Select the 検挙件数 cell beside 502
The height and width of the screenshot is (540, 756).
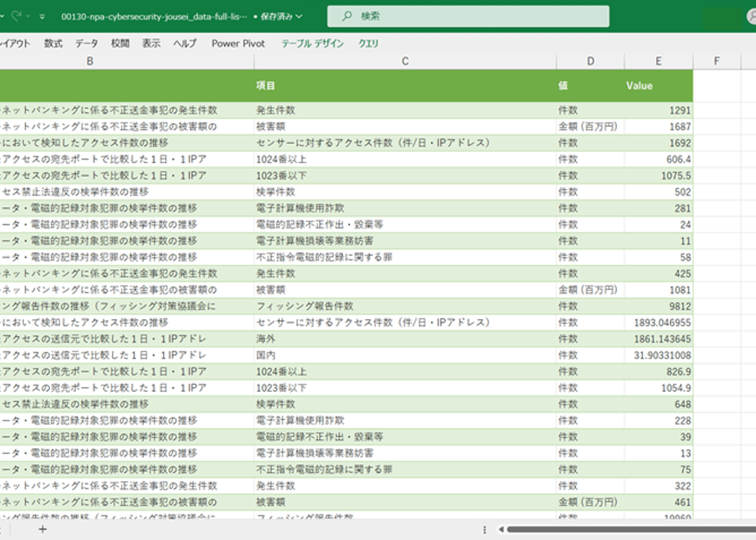[x=405, y=192]
